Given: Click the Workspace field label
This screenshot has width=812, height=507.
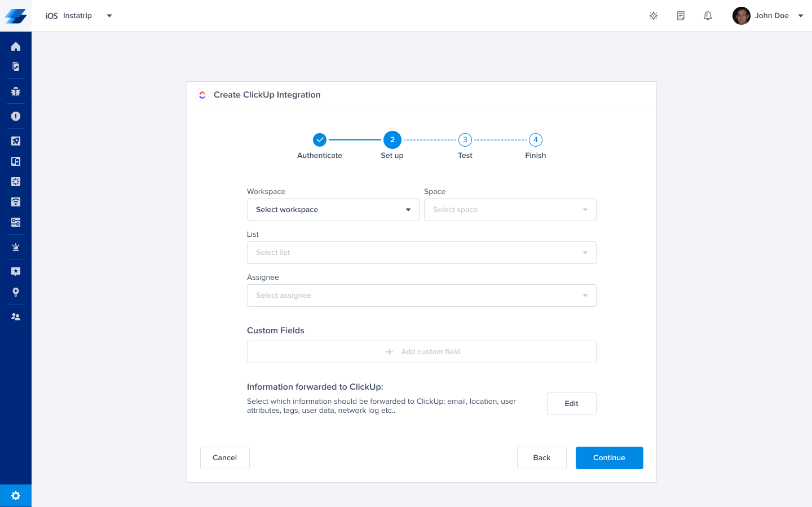Looking at the screenshot, I should click(x=266, y=192).
